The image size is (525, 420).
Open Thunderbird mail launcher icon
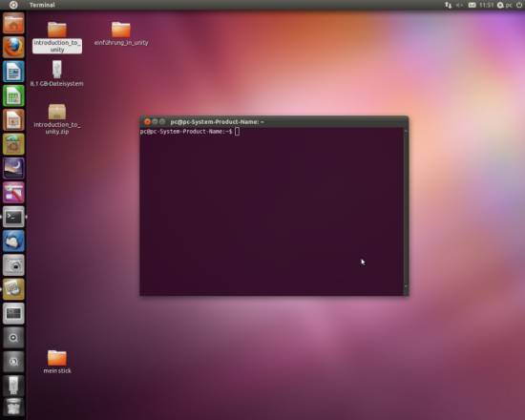point(13,241)
